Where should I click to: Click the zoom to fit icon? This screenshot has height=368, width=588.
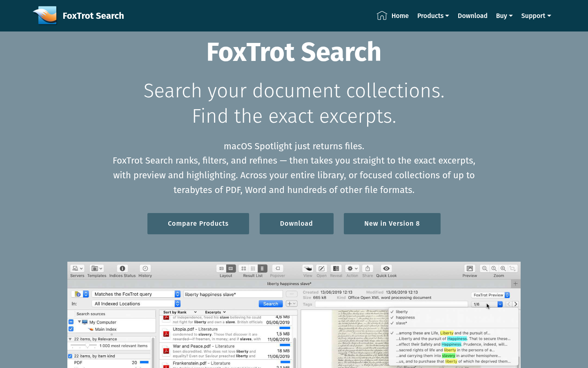point(512,269)
